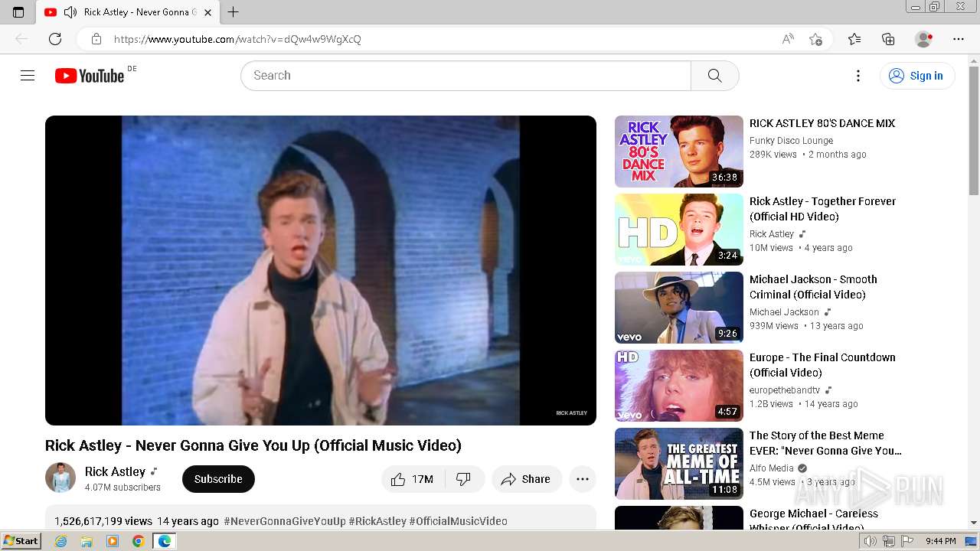Click the Subscribe button
This screenshot has width=980, height=551.
218,479
